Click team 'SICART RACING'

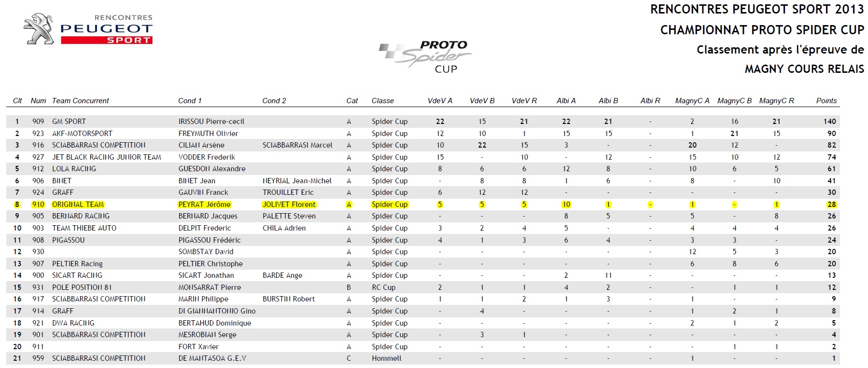point(77,275)
